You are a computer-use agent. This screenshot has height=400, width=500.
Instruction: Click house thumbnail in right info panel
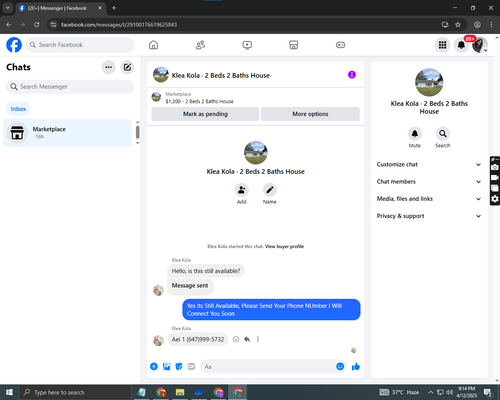coord(429,82)
